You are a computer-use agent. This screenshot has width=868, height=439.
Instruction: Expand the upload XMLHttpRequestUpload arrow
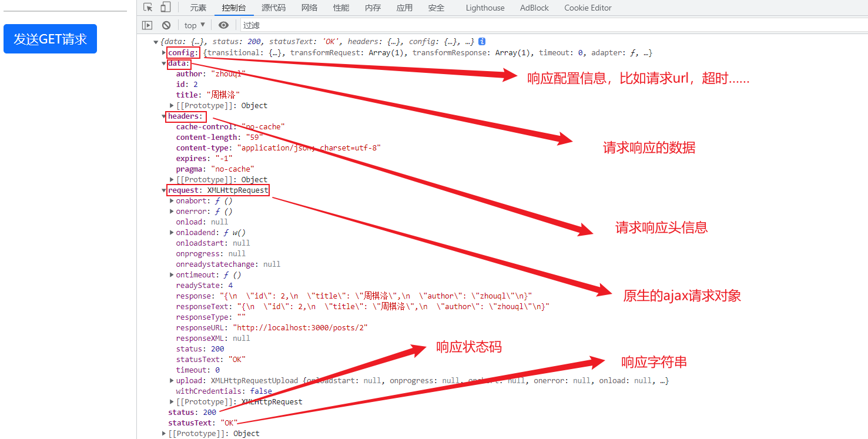click(172, 381)
